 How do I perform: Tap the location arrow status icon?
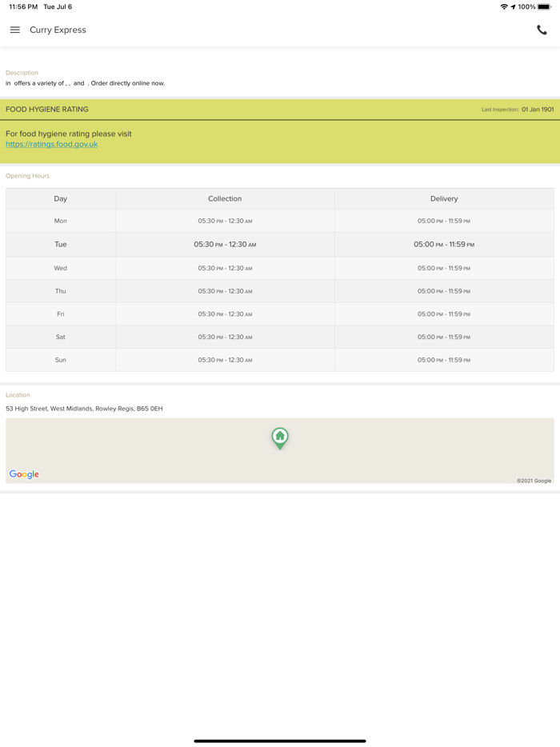[x=513, y=6]
